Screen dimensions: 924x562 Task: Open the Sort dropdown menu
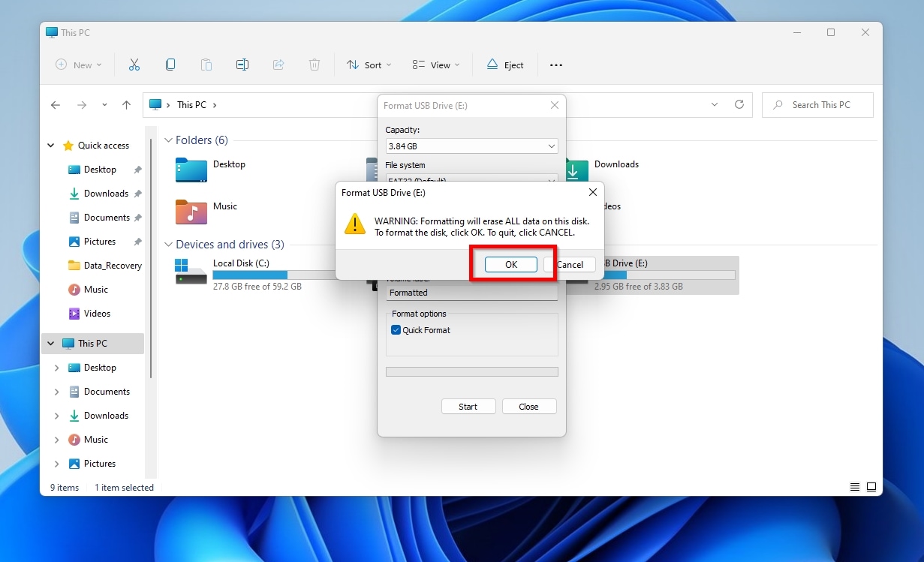point(369,65)
